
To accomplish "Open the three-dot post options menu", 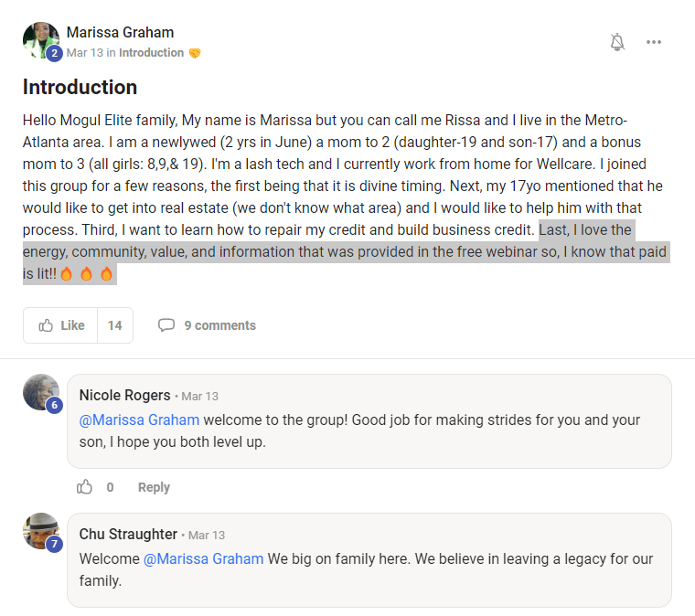I will (x=654, y=42).
